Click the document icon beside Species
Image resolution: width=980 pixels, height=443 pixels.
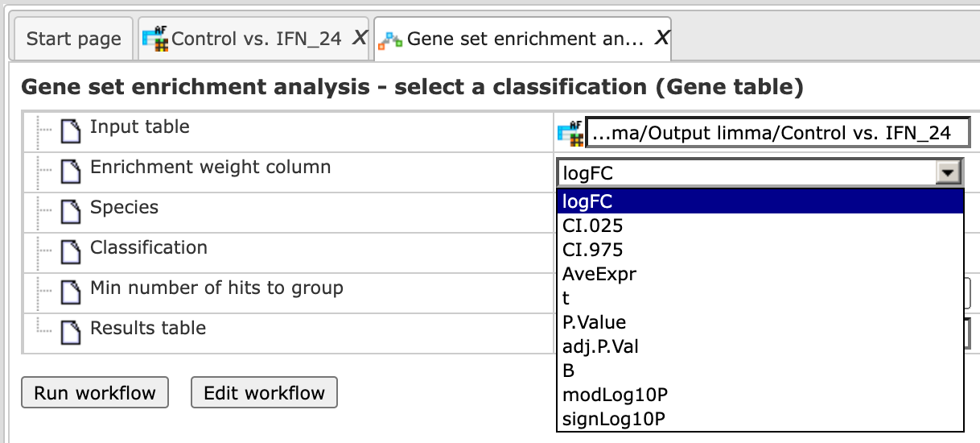tap(72, 211)
